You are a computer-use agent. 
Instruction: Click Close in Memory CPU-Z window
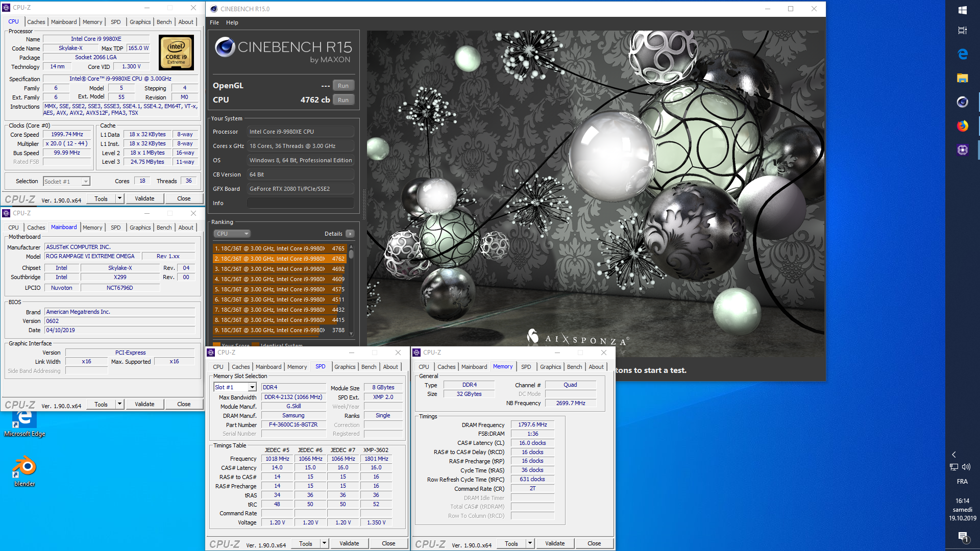tap(594, 543)
